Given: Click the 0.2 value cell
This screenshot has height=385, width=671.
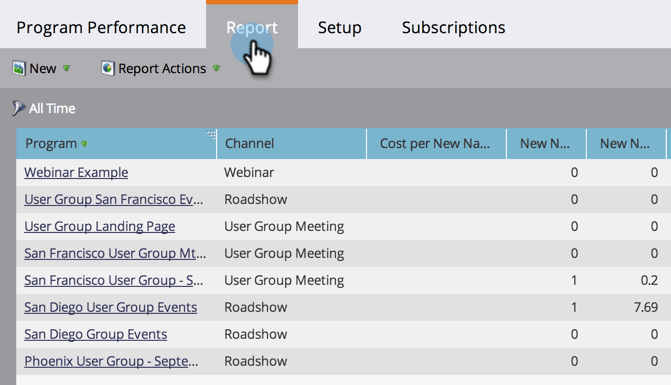Looking at the screenshot, I should pyautogui.click(x=649, y=280).
